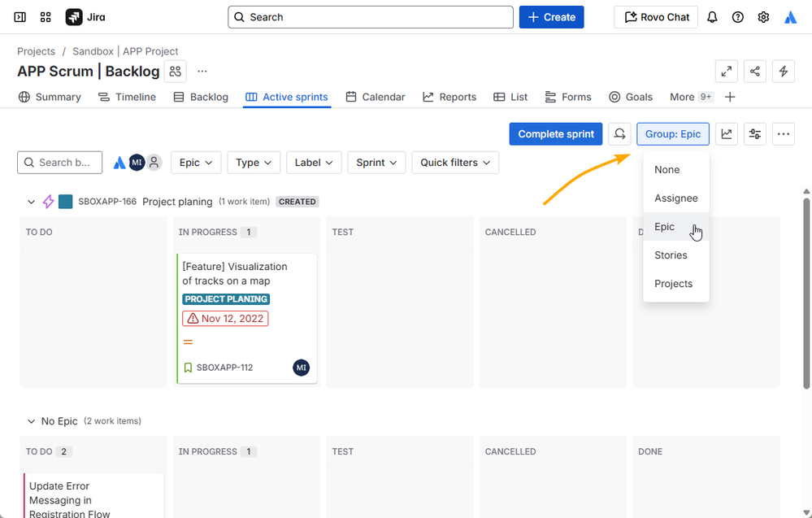Enter full screen mode icon

727,71
